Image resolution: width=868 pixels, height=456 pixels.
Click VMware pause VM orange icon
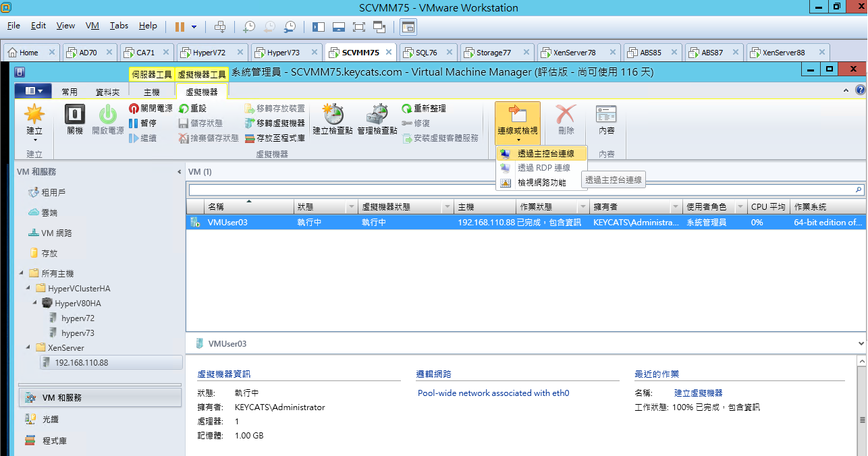(x=180, y=26)
